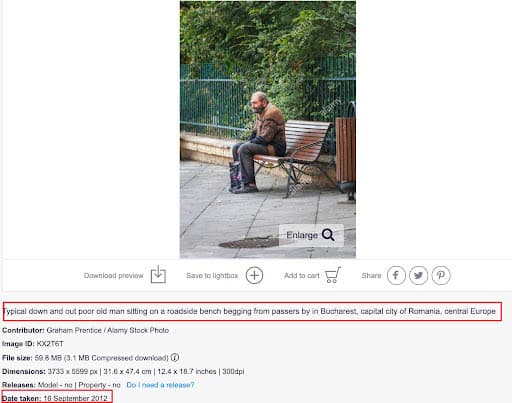Share image on Pinterest
This screenshot has height=403, width=512.
[441, 275]
